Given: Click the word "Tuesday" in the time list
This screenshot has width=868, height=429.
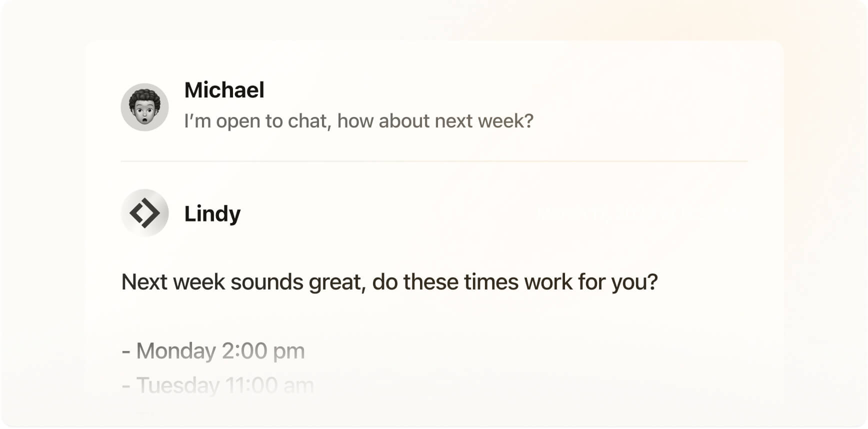Looking at the screenshot, I should click(x=178, y=385).
